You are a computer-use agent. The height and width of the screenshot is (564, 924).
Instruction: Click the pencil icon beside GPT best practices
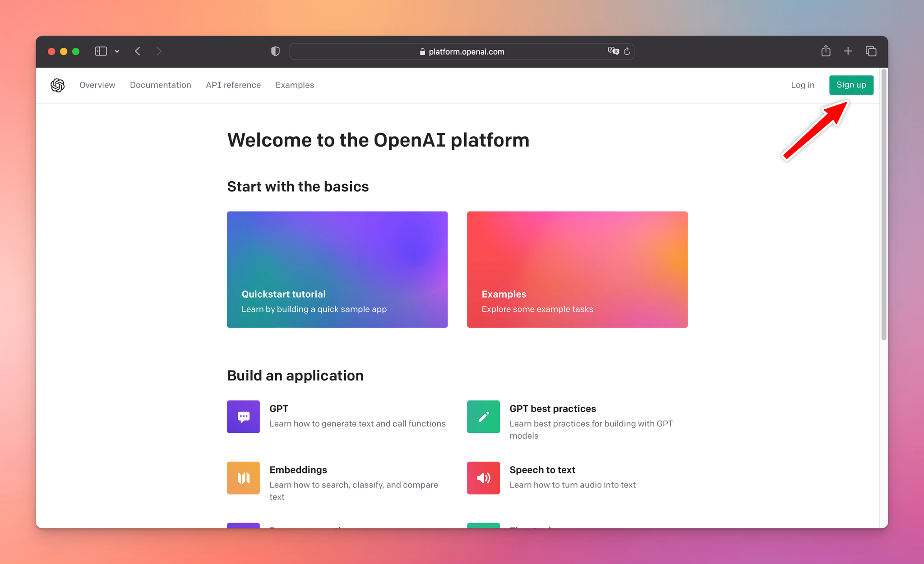point(483,417)
